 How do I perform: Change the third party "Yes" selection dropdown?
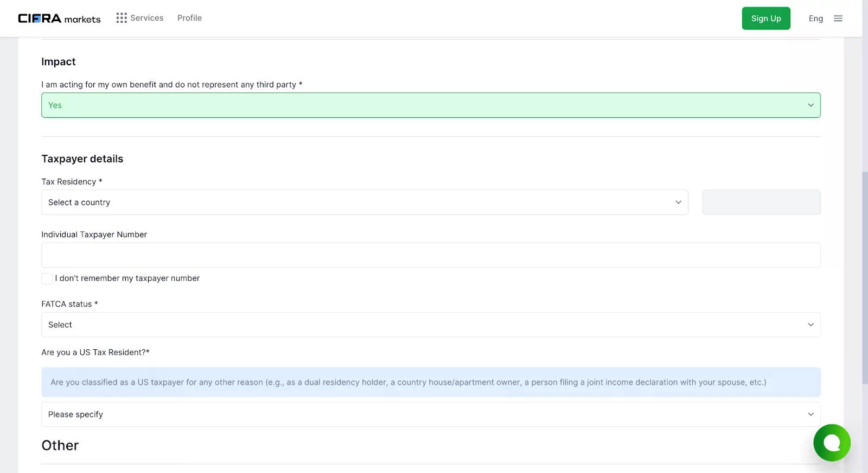click(423, 105)
